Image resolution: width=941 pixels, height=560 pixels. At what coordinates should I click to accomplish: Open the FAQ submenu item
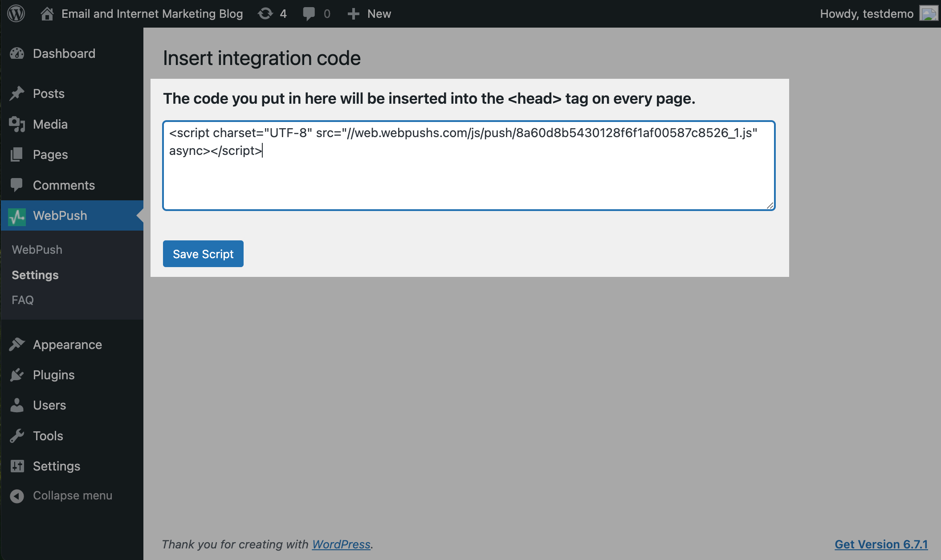click(23, 300)
